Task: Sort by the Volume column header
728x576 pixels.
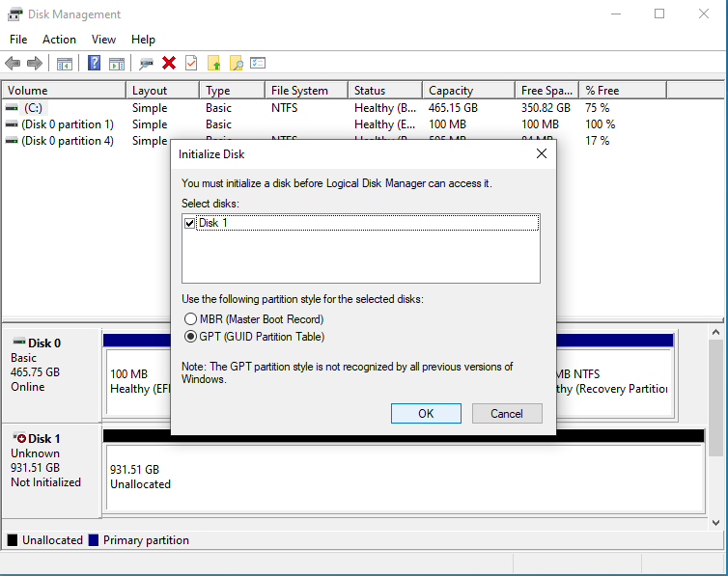Action: point(64,91)
